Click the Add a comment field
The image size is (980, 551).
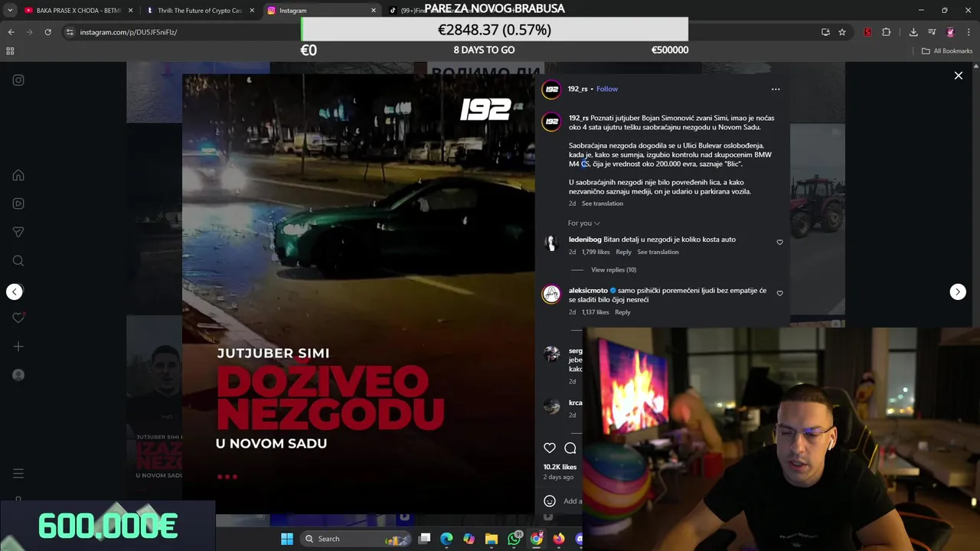click(x=573, y=501)
